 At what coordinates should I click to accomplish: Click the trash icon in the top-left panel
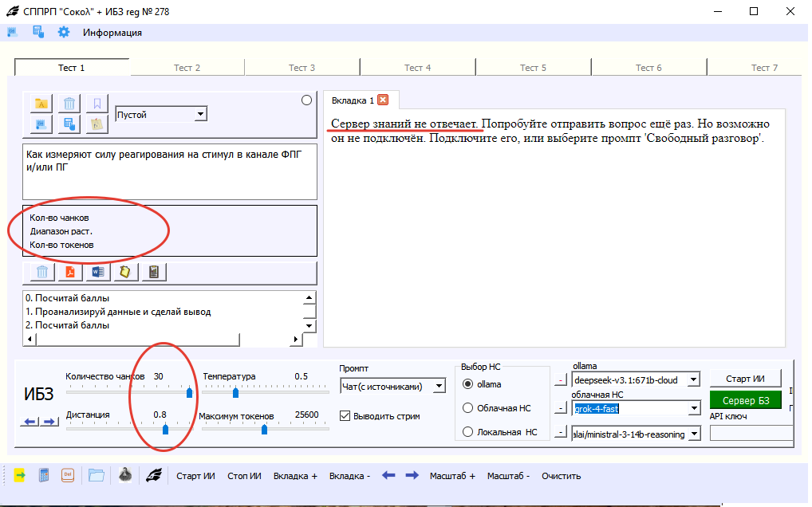point(69,104)
